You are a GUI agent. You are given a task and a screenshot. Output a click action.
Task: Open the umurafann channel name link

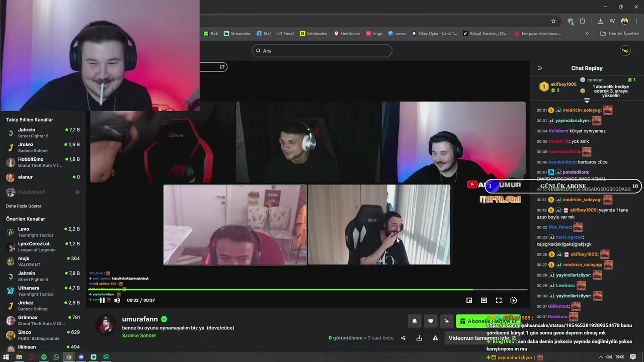coord(140,319)
